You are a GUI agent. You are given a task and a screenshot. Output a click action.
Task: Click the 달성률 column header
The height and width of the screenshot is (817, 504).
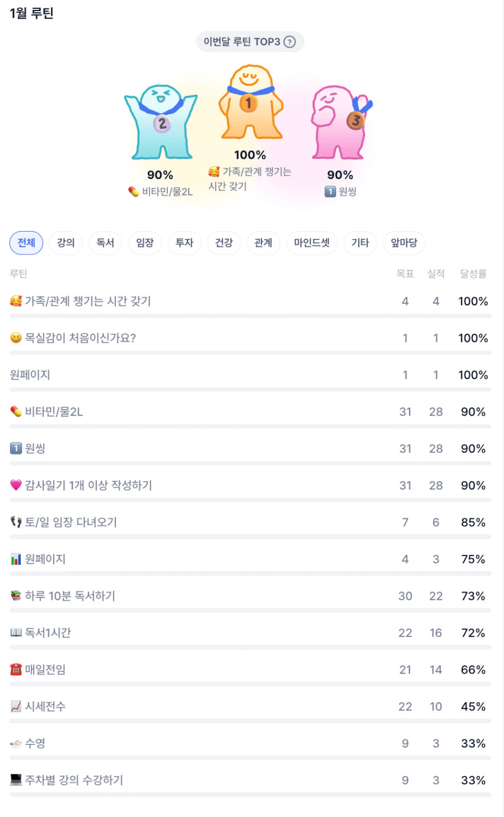point(473,274)
